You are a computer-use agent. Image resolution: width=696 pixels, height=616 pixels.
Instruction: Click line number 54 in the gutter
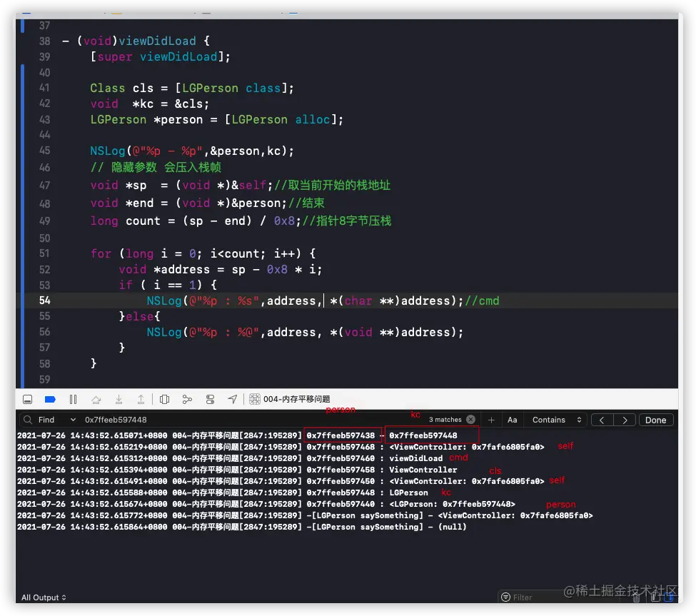pyautogui.click(x=44, y=301)
